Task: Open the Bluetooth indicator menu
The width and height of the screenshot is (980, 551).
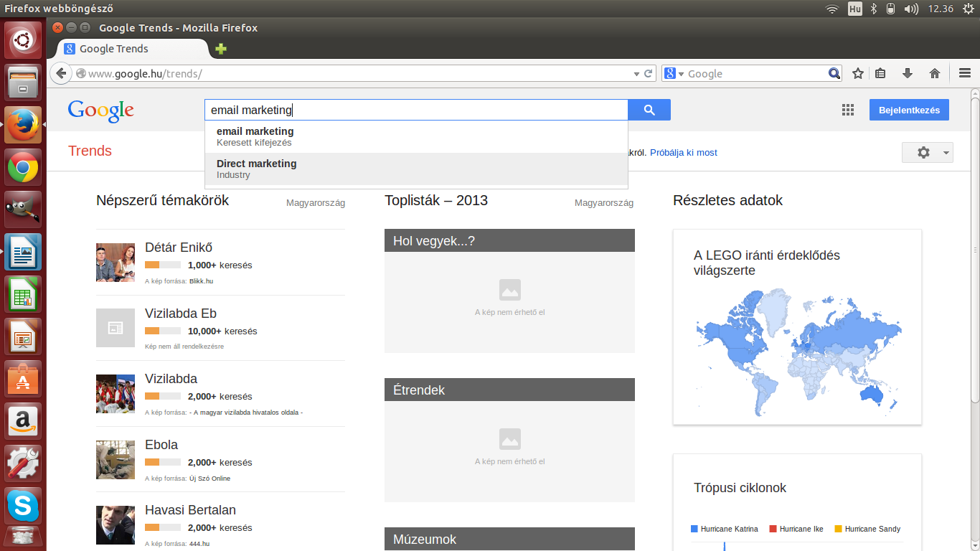Action: pos(874,9)
